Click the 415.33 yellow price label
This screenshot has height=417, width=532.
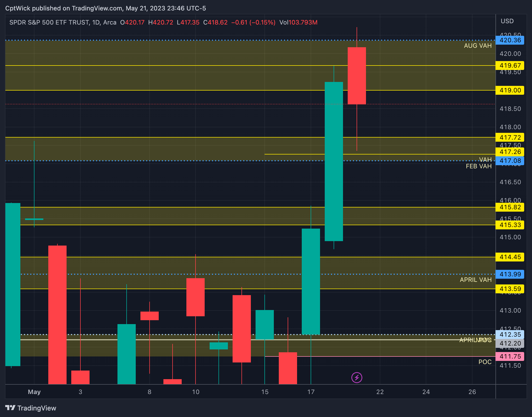(x=510, y=225)
